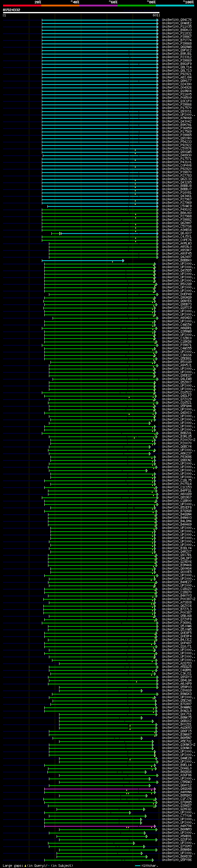This screenshot has width=197, height=868.
Task: Open hit UniRef100_Q3KNK3-2
Action: (179, 744)
